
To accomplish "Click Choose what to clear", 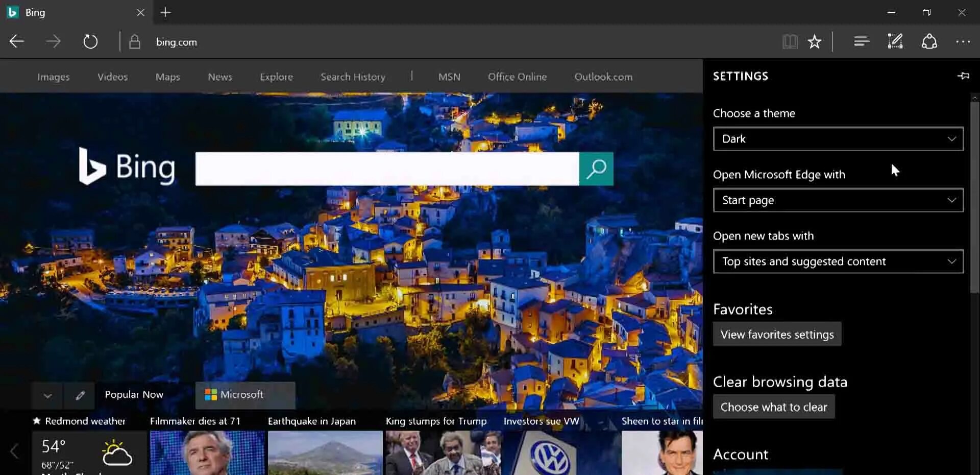I will 773,407.
